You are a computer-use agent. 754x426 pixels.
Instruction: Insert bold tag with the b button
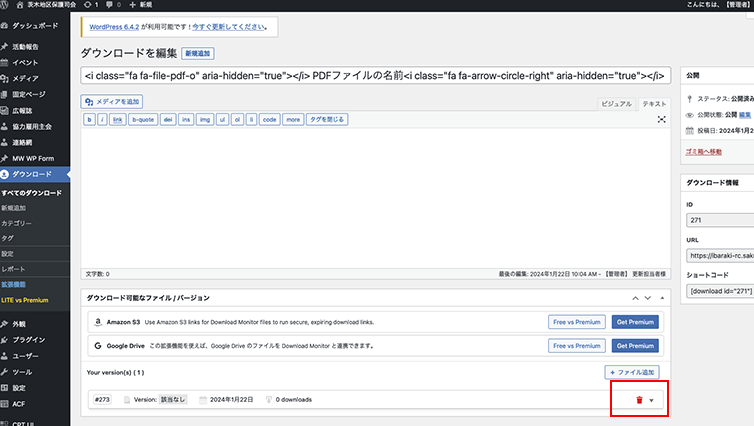(89, 119)
